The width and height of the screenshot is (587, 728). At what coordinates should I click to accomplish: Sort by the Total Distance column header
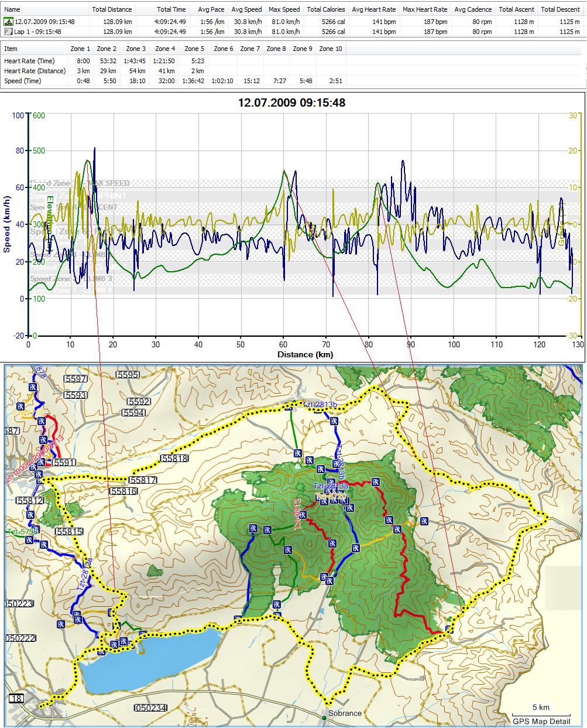[111, 9]
